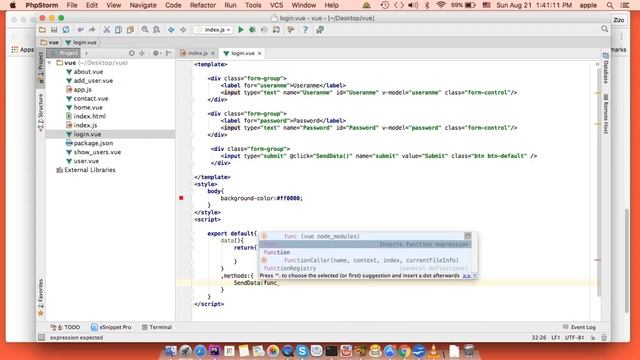Select External Libraries in project tree

coord(86,170)
